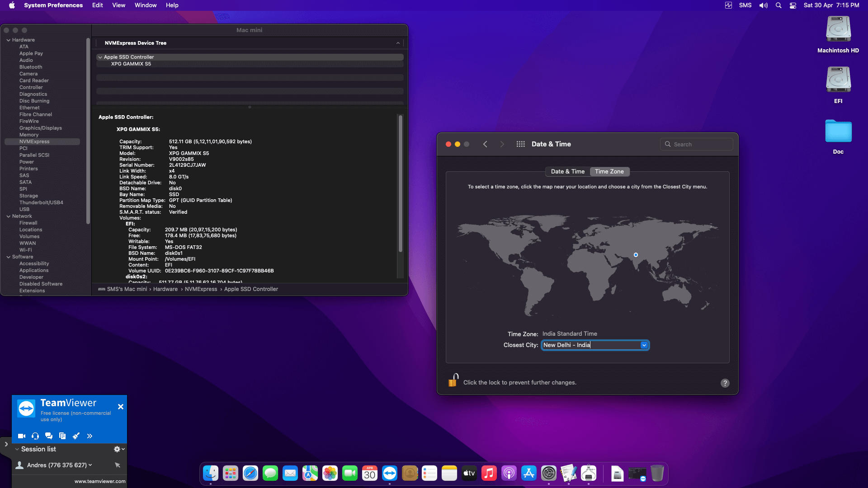Open Messages from the Dock
The height and width of the screenshot is (488, 868).
pos(270,473)
